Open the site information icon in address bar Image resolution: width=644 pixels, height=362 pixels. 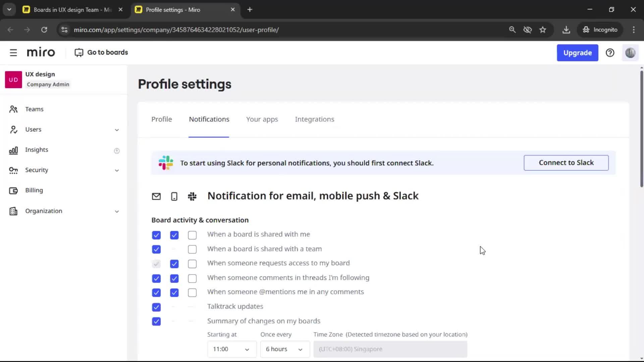pos(65,30)
